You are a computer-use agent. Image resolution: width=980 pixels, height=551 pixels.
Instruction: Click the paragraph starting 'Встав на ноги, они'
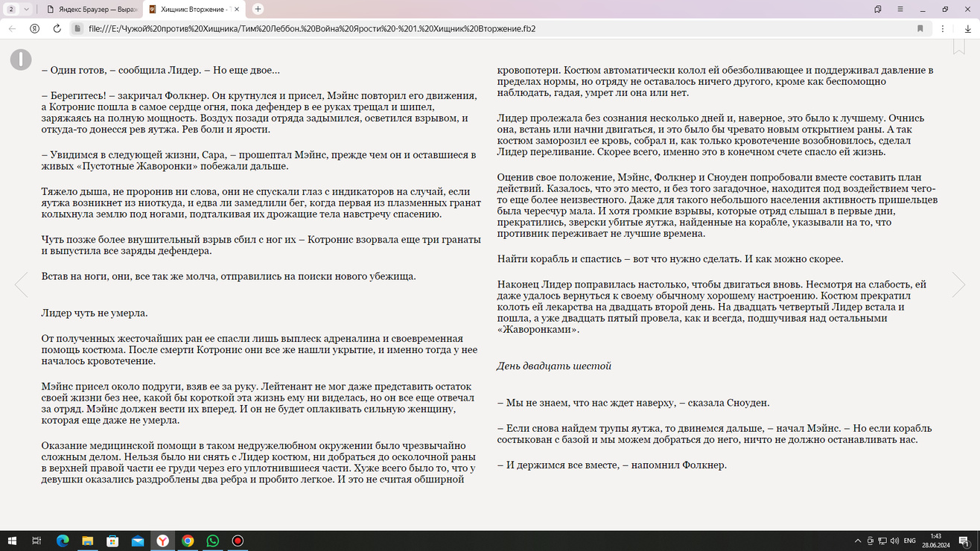[x=229, y=276]
